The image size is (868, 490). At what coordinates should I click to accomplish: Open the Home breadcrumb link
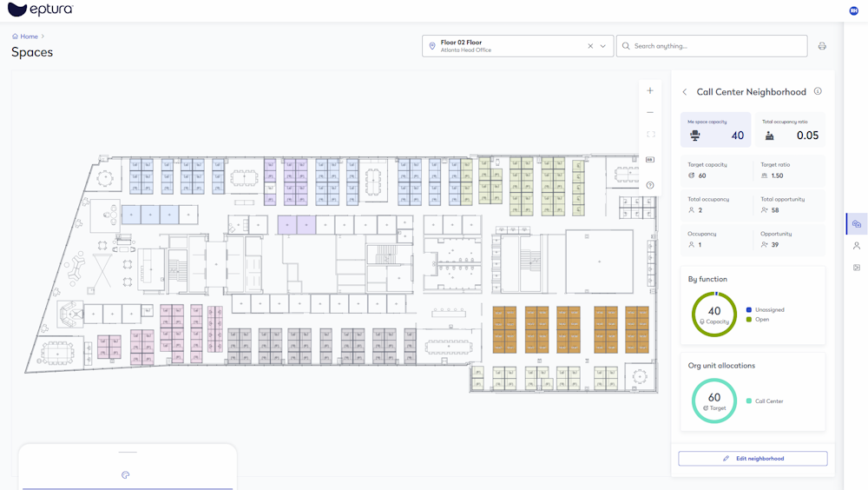pyautogui.click(x=30, y=36)
